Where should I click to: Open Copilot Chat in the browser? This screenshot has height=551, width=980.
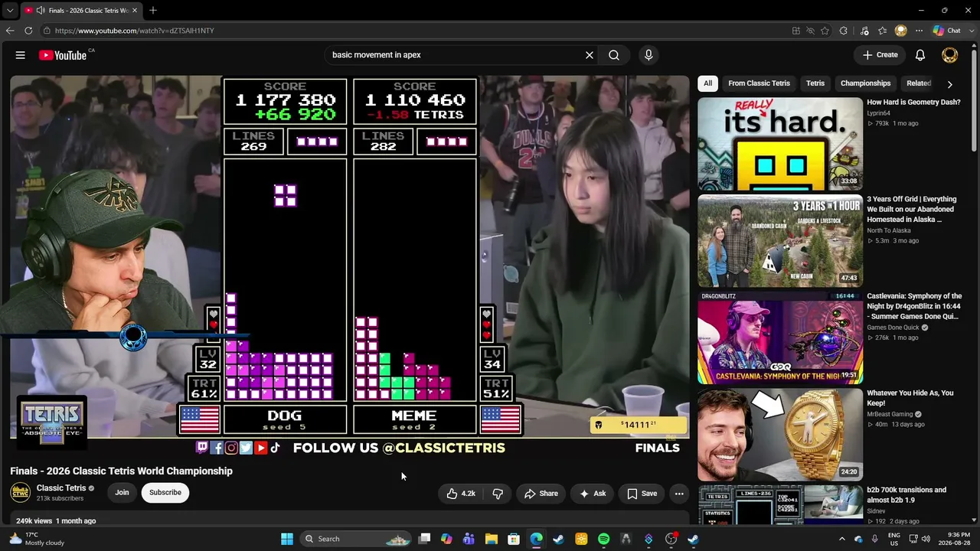pos(947,31)
